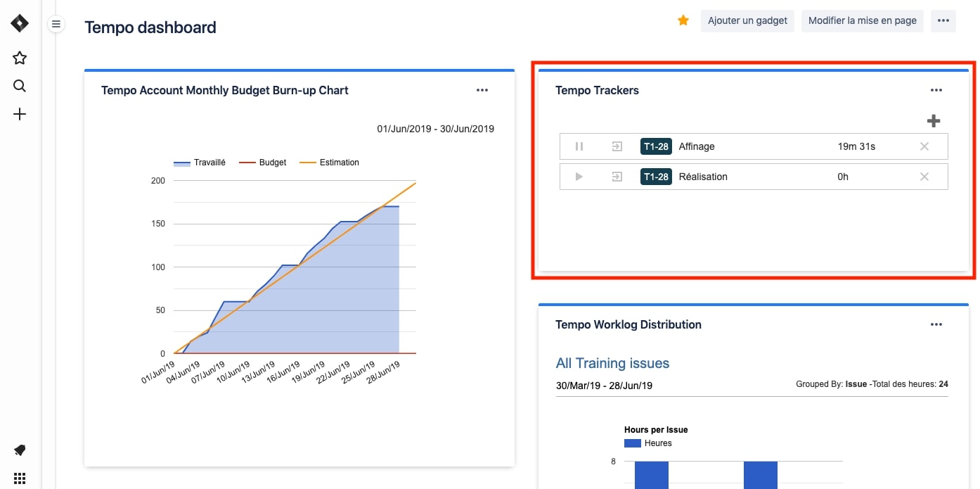Click Modifier la mise en page button
The width and height of the screenshot is (980, 489).
tap(863, 20)
